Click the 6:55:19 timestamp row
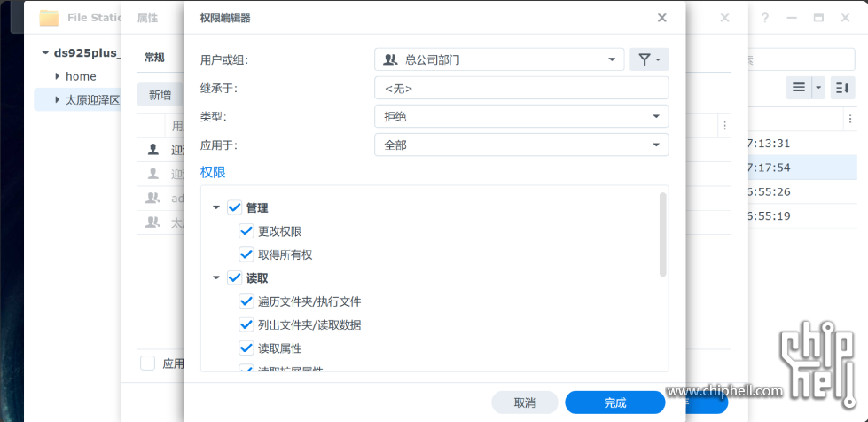868x422 pixels. click(x=802, y=216)
